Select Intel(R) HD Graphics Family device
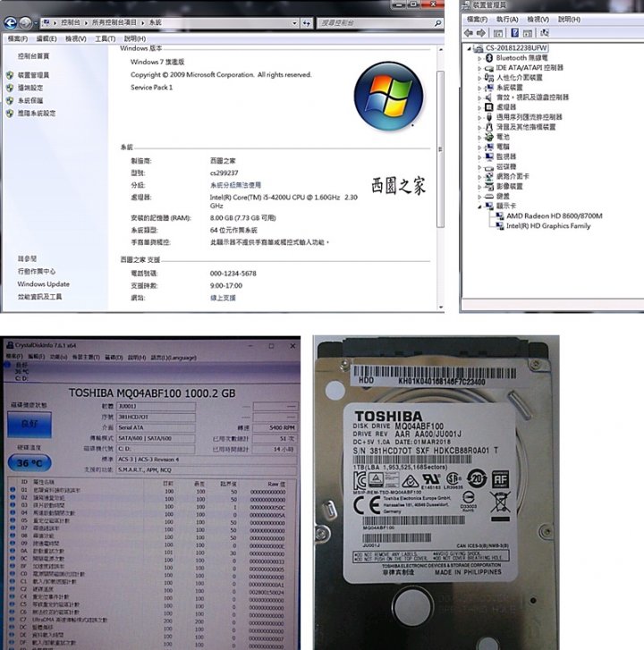This screenshot has height=650, width=644. (548, 226)
